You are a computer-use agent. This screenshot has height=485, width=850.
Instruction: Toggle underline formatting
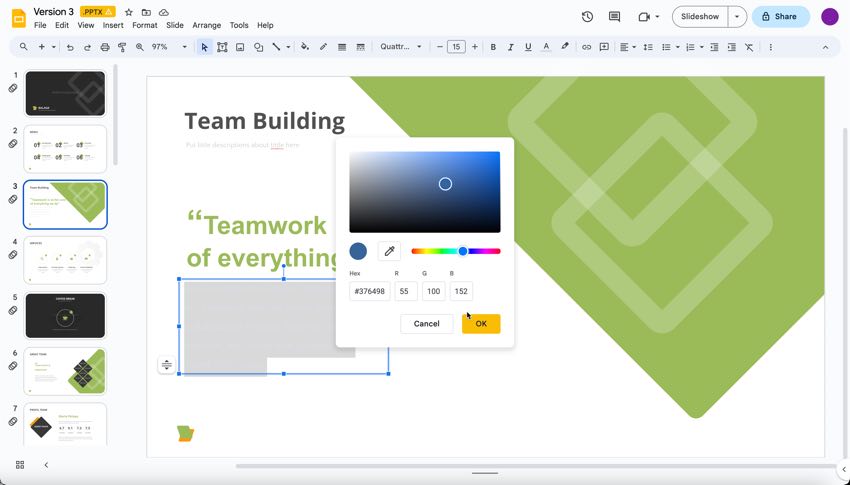click(528, 47)
